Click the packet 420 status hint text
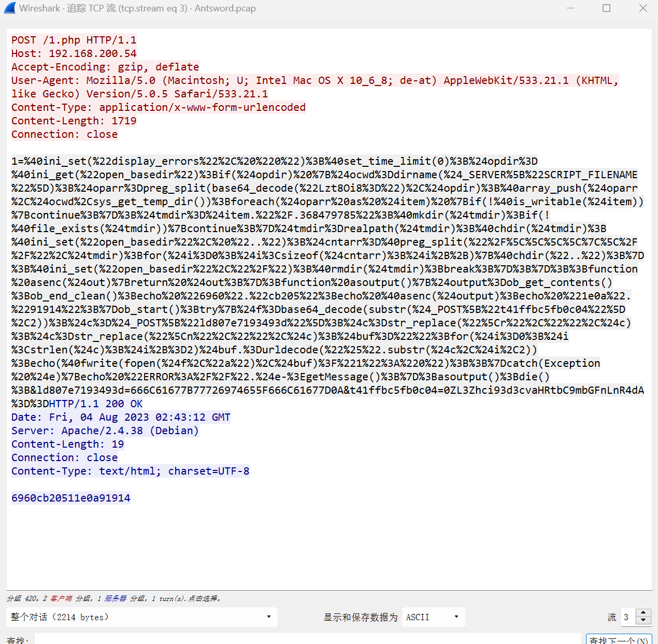Image resolution: width=658 pixels, height=644 pixels. tap(114, 598)
